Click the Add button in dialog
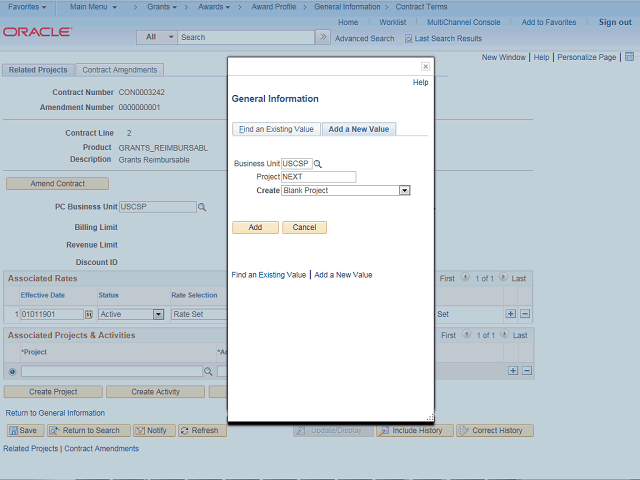 (256, 227)
